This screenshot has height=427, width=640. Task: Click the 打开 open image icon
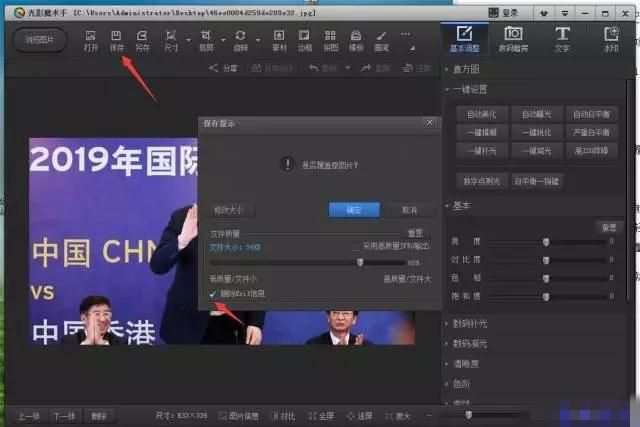click(91, 41)
